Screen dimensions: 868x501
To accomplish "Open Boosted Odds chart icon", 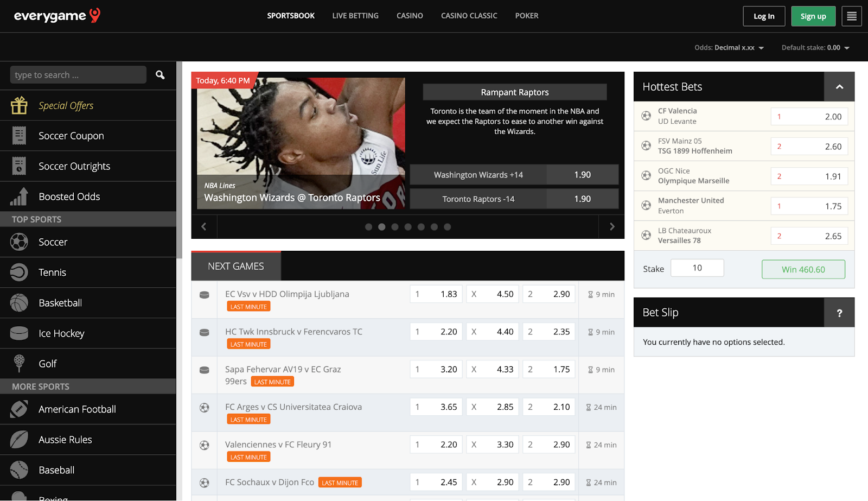I will (19, 196).
